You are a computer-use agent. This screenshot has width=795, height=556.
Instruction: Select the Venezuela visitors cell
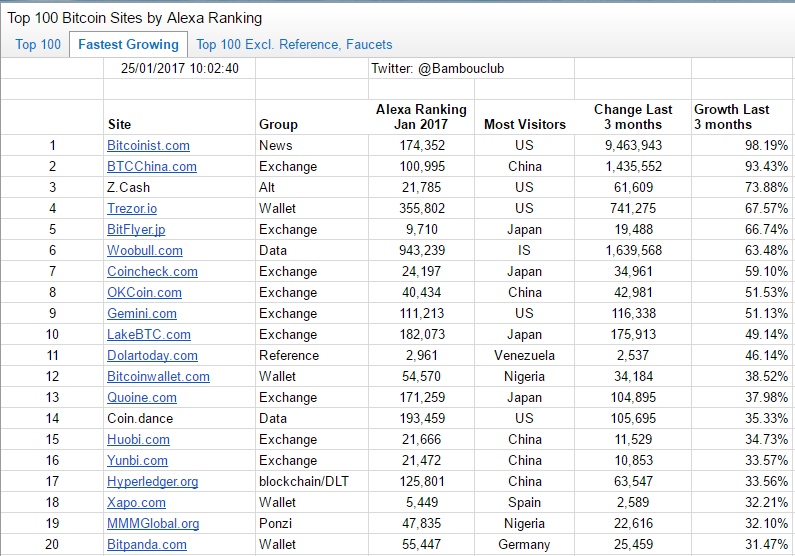click(524, 356)
